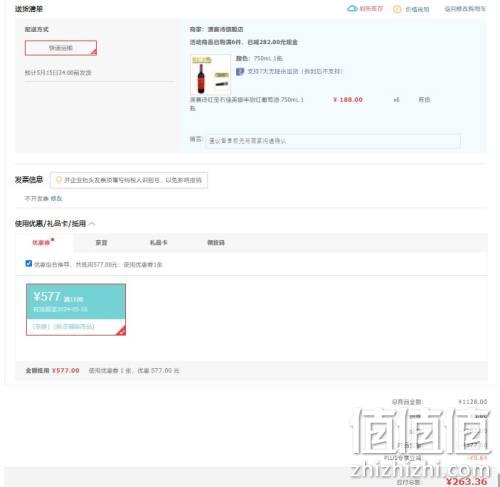Viewport: 500px width, 487px height.
Task: Collapse the 使用优惠/礼品卡/抵用 section chevron
Action: (x=92, y=223)
